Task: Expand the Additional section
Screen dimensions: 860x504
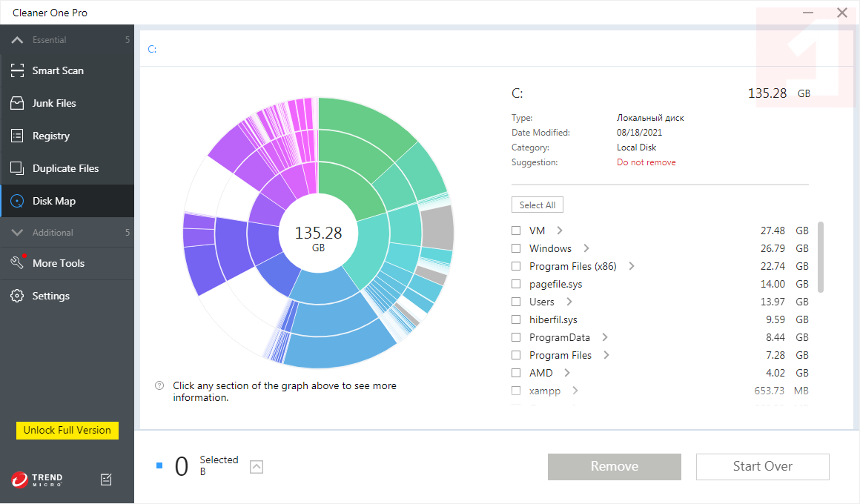Action: tap(17, 232)
